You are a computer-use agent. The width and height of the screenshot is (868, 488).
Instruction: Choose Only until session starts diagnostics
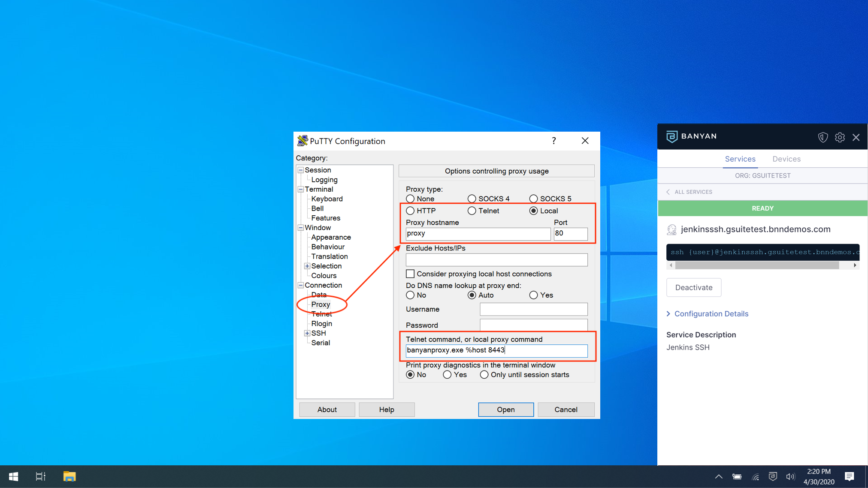(484, 375)
